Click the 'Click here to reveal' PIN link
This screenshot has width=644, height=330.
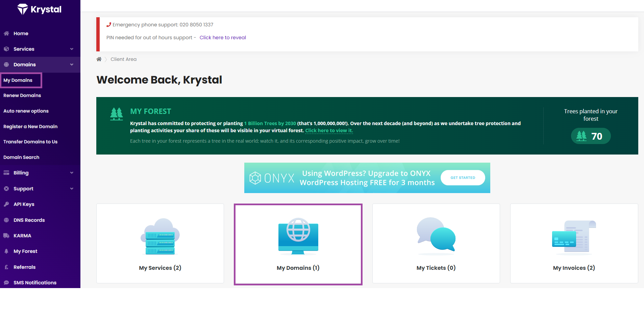(x=223, y=38)
